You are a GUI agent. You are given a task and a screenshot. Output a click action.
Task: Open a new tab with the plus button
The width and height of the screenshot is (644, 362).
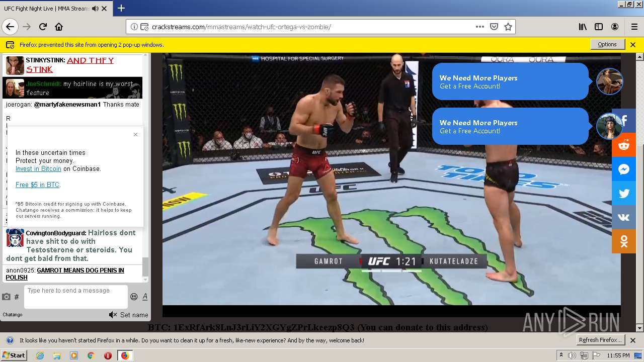(x=121, y=8)
